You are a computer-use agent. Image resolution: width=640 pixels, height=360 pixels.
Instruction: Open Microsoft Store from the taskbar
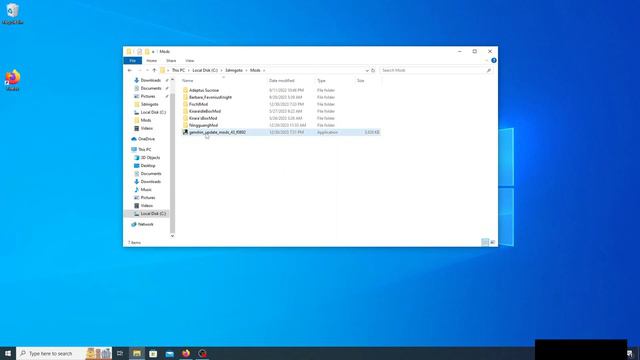(x=153, y=353)
